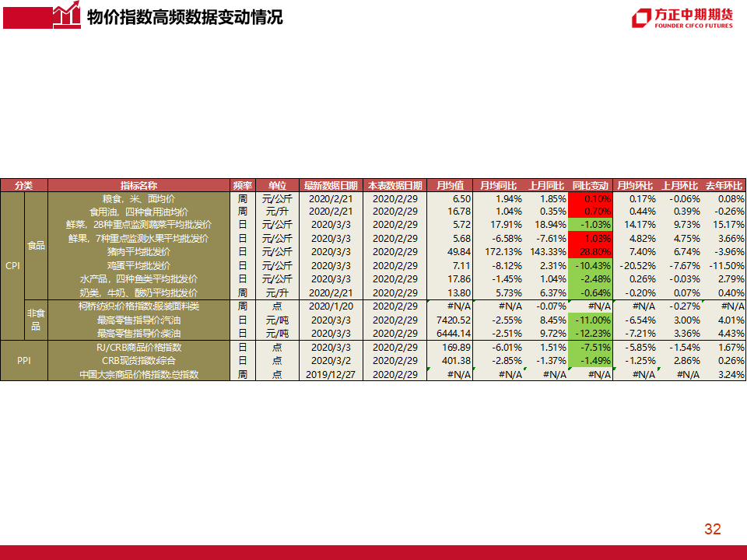This screenshot has width=747, height=560.
Task: Click the 食品 subcategory cell
Action: tap(36, 245)
